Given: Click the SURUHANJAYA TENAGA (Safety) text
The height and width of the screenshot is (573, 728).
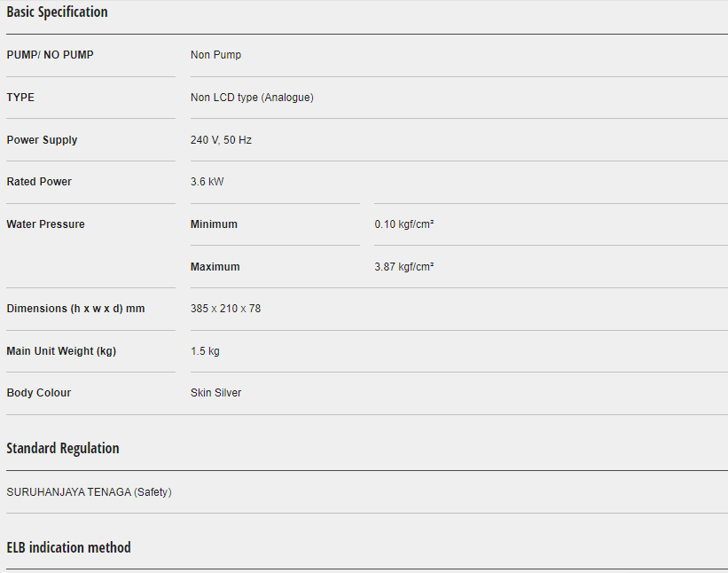Looking at the screenshot, I should coord(89,492).
